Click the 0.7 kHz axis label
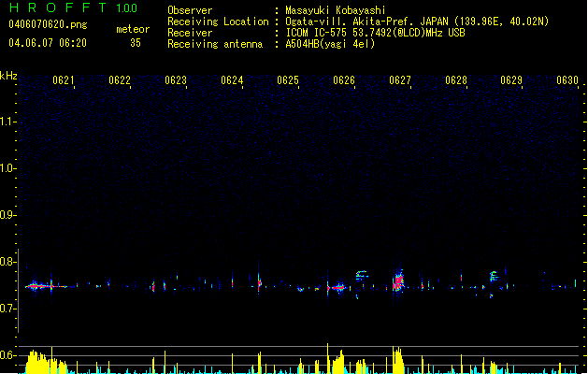Screen dimensions: 588x374 point(7,309)
